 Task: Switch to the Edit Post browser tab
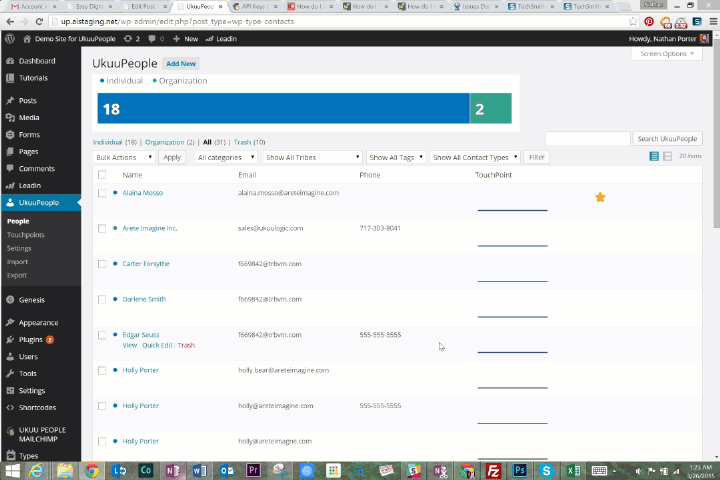point(145,6)
